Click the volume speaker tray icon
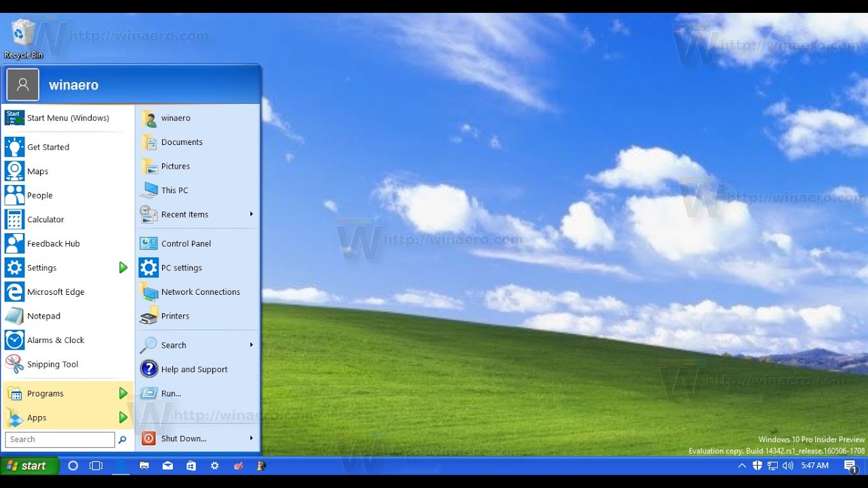The width and height of the screenshot is (868, 488). [x=787, y=466]
